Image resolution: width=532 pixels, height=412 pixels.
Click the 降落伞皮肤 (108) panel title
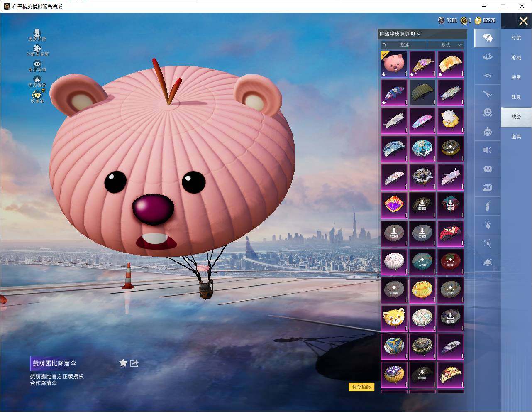point(397,34)
